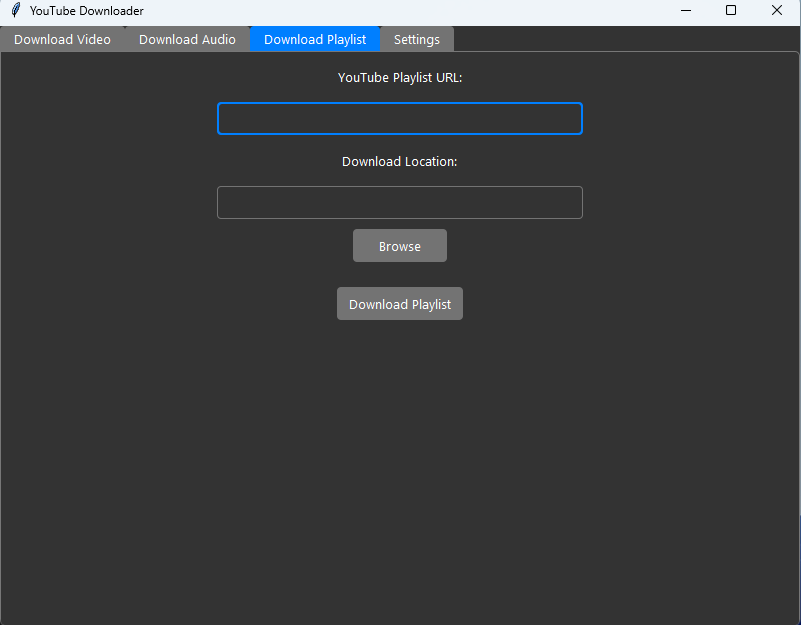This screenshot has width=801, height=625.
Task: Minimize the YouTube Downloader window
Action: 686,10
